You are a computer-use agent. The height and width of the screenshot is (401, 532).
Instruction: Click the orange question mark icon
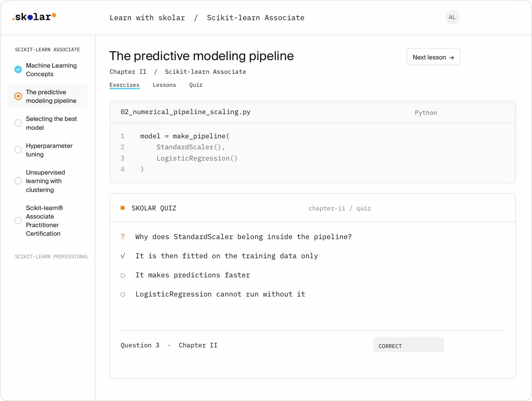pyautogui.click(x=123, y=237)
